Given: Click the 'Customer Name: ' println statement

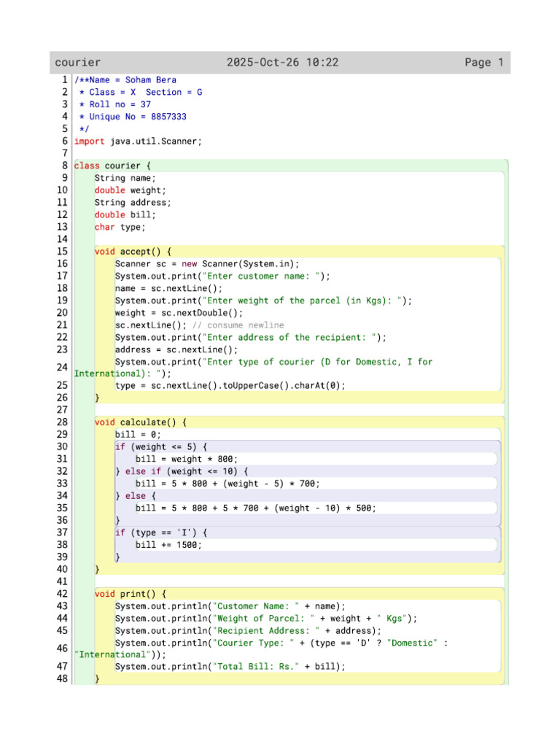Looking at the screenshot, I should [x=230, y=606].
